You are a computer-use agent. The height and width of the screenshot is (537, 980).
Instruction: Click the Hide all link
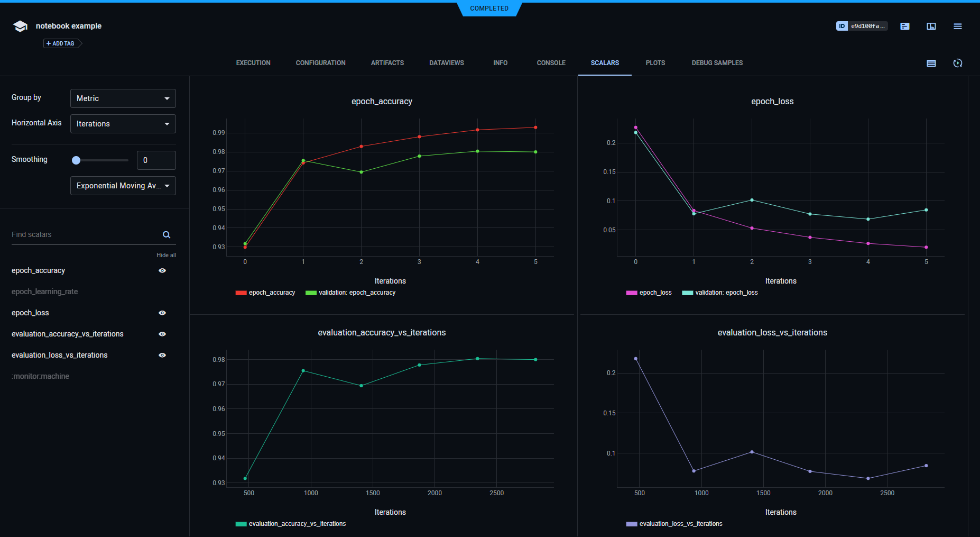pyautogui.click(x=166, y=255)
